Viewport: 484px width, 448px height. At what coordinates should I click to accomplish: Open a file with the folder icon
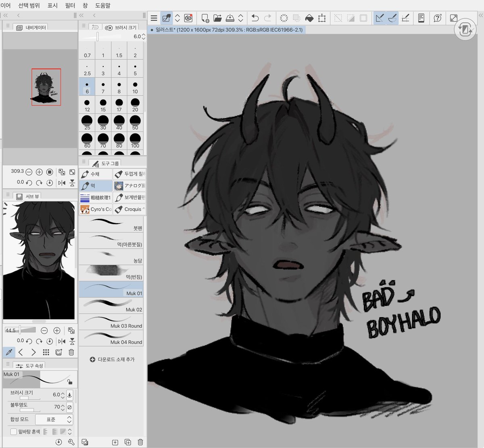[217, 18]
